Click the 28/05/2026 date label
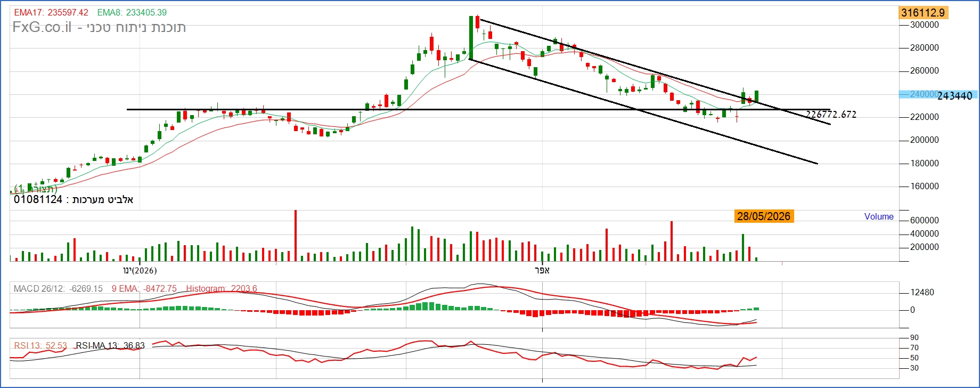Image resolution: width=980 pixels, height=388 pixels. coord(764,216)
